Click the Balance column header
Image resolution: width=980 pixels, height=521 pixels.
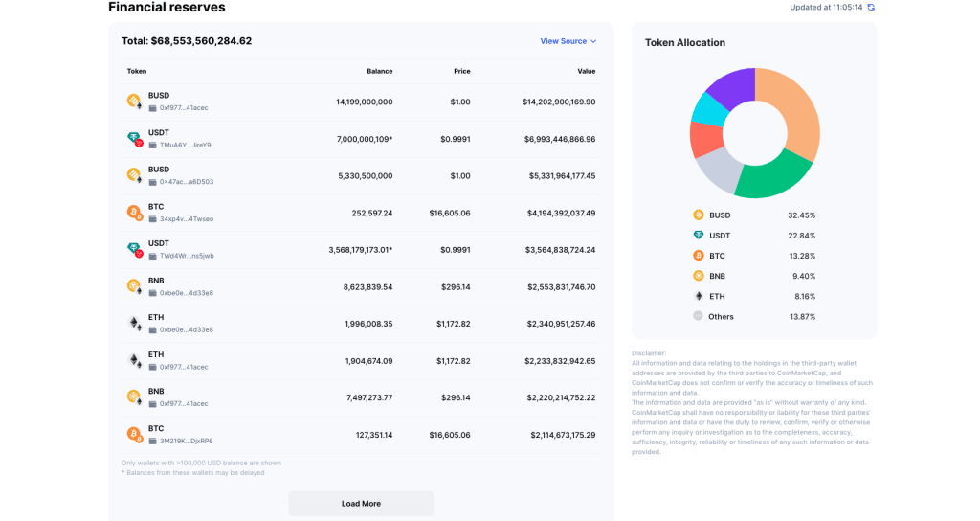(379, 71)
